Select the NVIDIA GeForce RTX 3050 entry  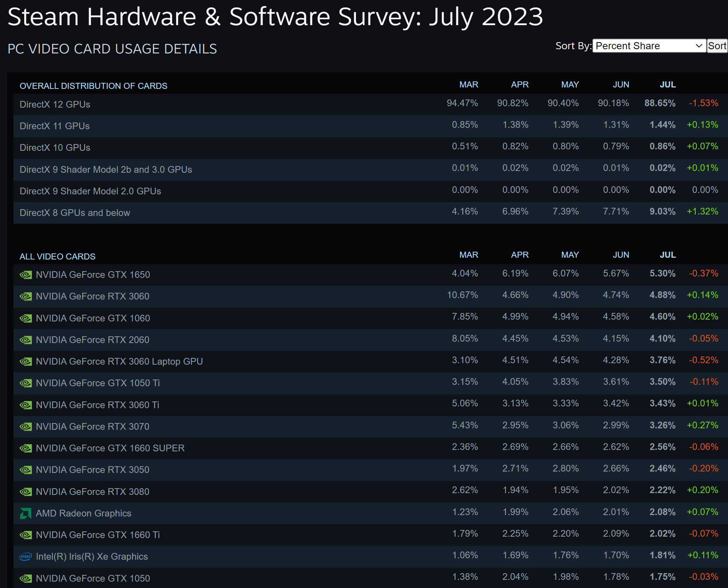coord(92,470)
